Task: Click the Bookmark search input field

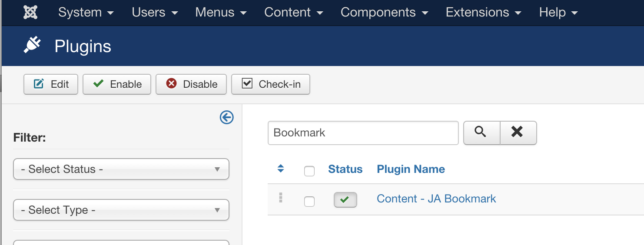Action: pyautogui.click(x=363, y=132)
